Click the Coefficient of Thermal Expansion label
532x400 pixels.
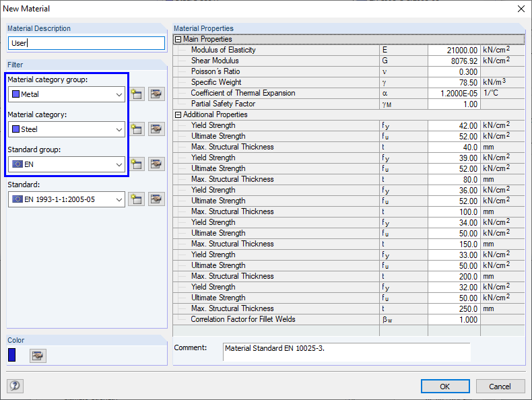(x=243, y=93)
